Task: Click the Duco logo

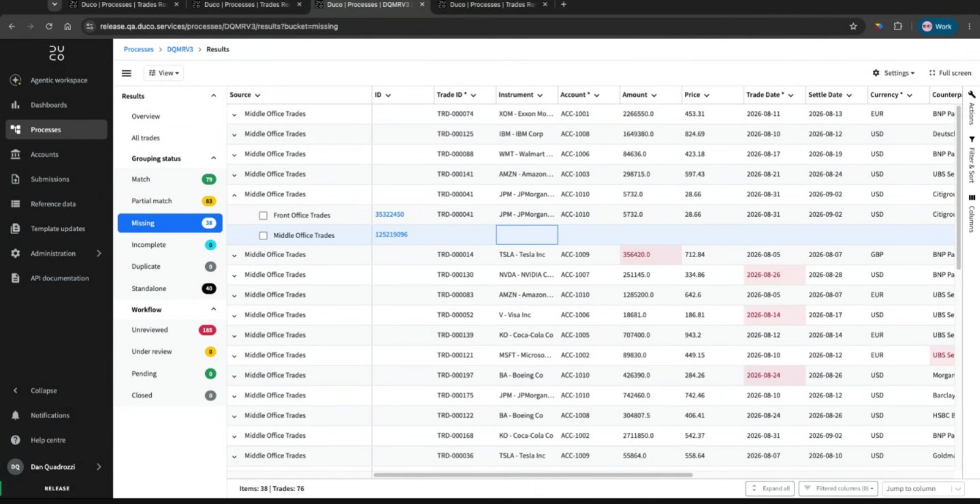Action: 56,53
